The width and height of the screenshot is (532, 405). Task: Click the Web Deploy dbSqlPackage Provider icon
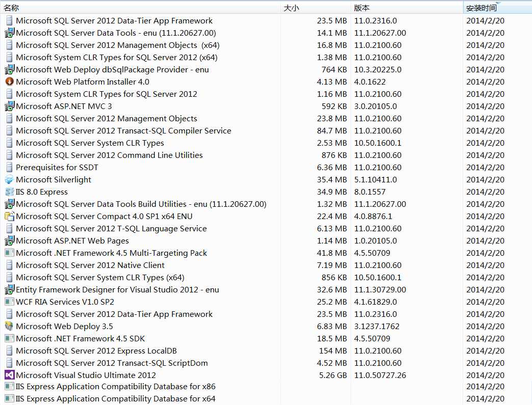[10, 69]
